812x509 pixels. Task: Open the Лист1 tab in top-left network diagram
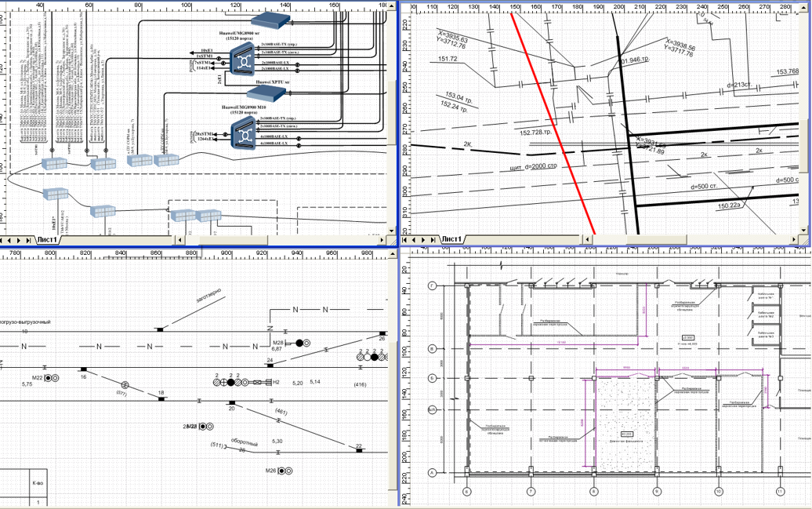pyautogui.click(x=49, y=240)
